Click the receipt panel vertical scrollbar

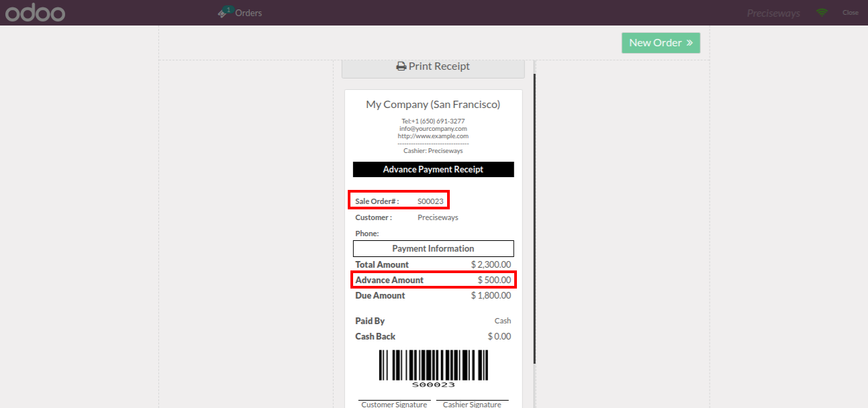534,219
